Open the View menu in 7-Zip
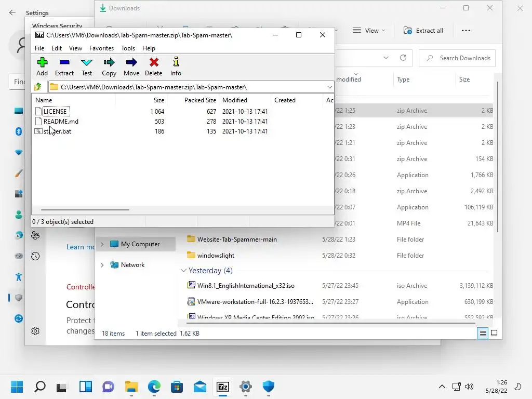 coord(75,48)
